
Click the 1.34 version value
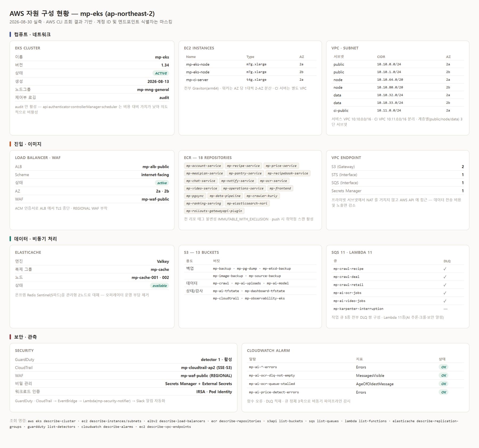[165, 65]
